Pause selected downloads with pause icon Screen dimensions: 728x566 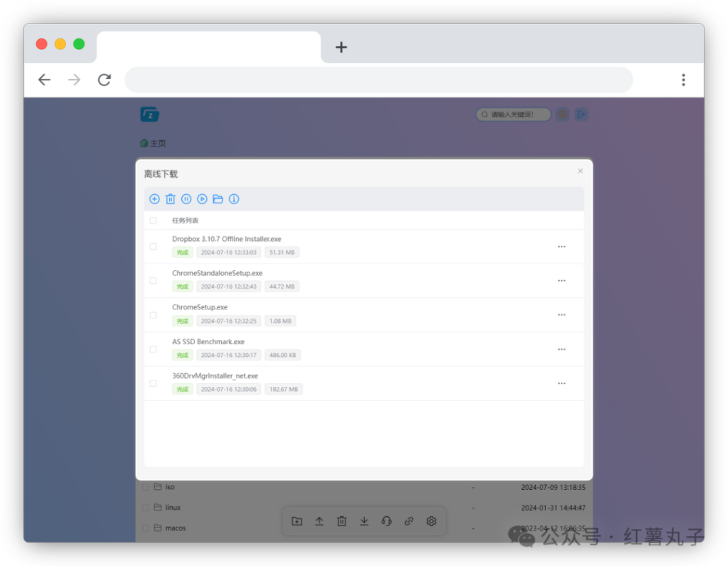186,199
